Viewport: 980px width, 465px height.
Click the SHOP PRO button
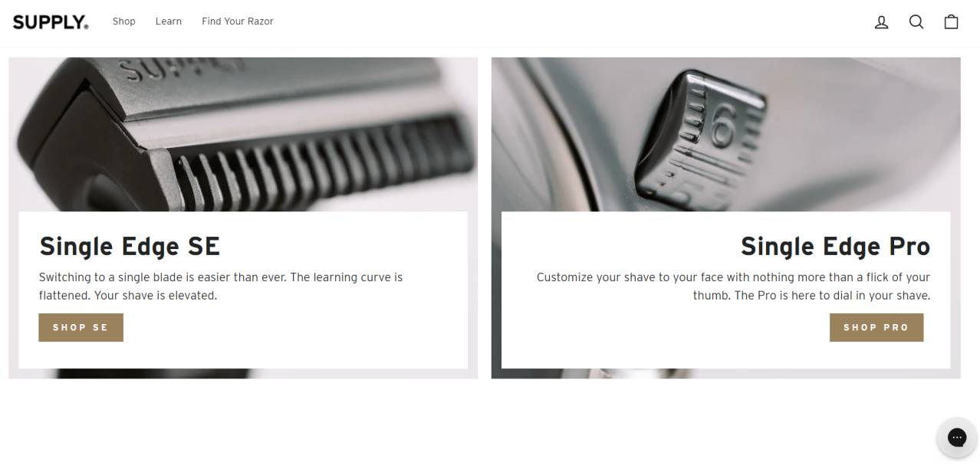[876, 327]
